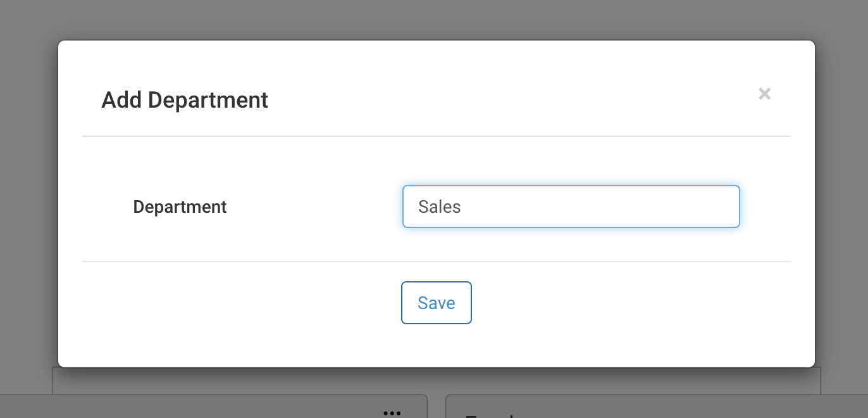This screenshot has width=868, height=418.
Task: Click the blank footer area right of Save
Action: (631, 303)
